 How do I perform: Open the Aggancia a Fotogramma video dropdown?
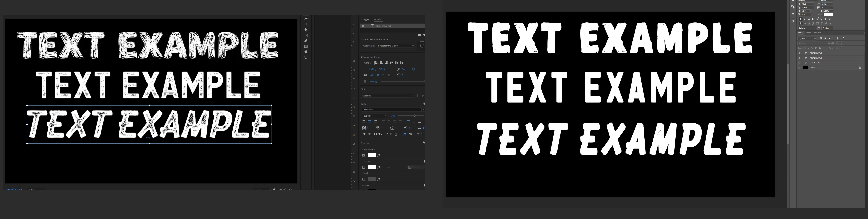396,46
